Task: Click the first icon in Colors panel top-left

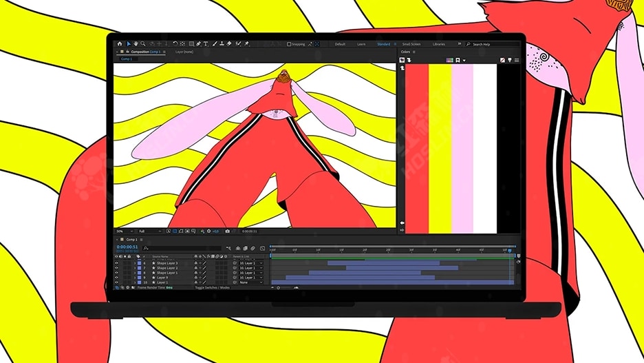Action: pos(402,60)
